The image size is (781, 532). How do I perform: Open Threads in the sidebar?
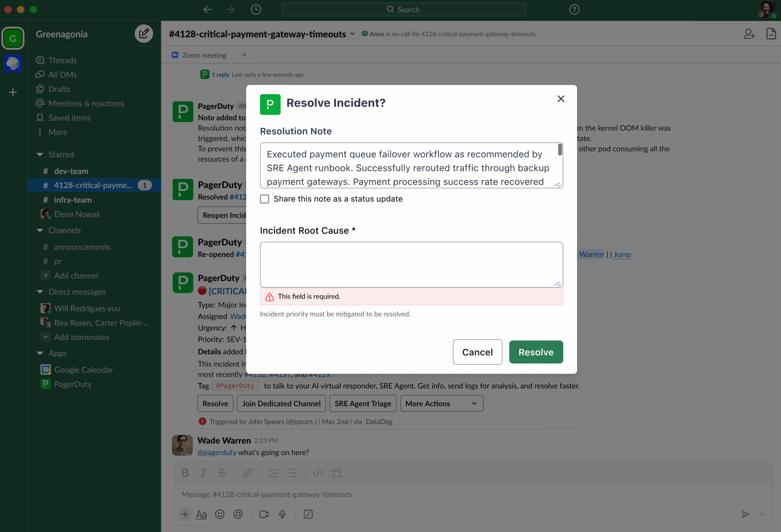(62, 60)
